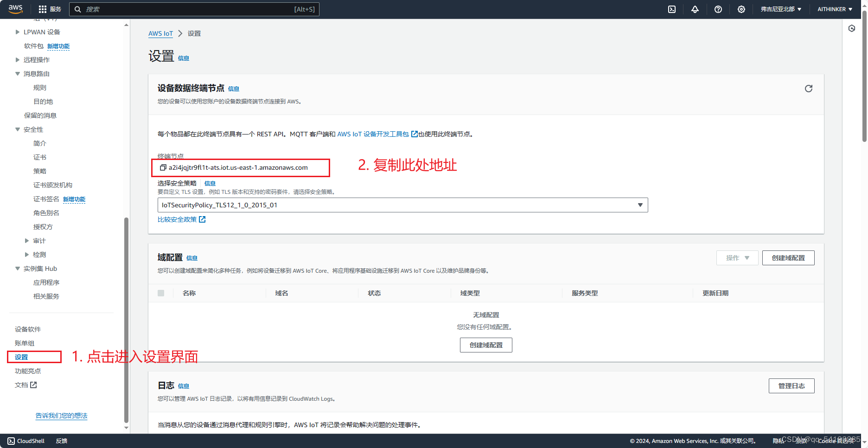Click the search input in top bar

click(x=194, y=9)
